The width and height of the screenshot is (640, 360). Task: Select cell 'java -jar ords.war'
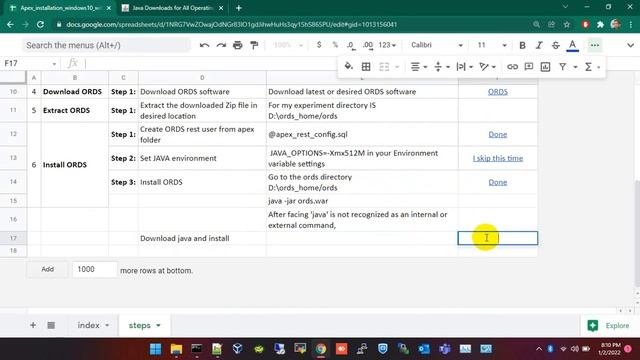[x=362, y=201]
